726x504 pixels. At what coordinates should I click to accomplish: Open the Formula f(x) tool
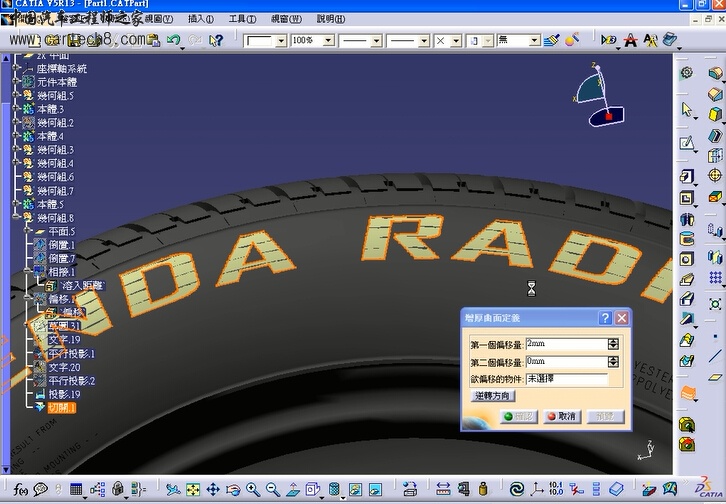pyautogui.click(x=19, y=489)
